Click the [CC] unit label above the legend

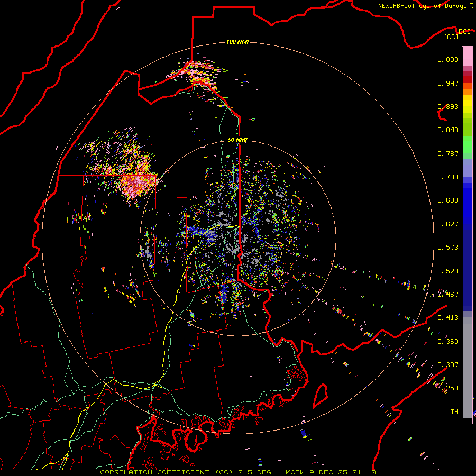point(452,36)
